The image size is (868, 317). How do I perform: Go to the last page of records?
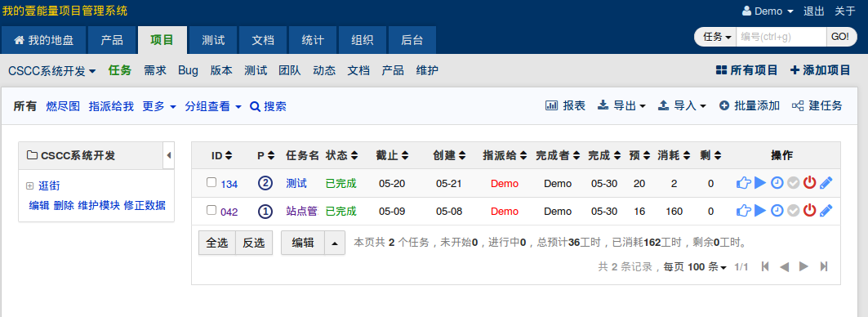(824, 266)
